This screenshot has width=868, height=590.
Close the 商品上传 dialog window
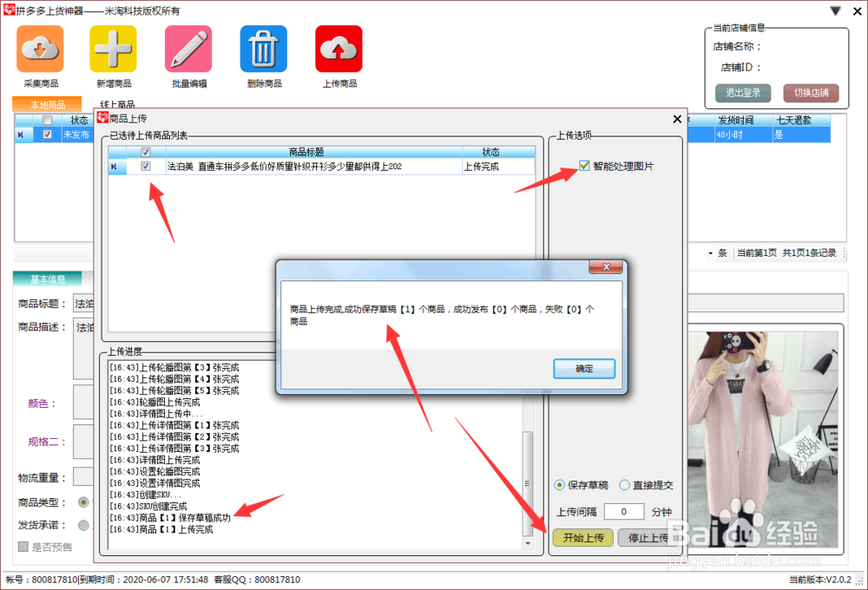(x=677, y=119)
